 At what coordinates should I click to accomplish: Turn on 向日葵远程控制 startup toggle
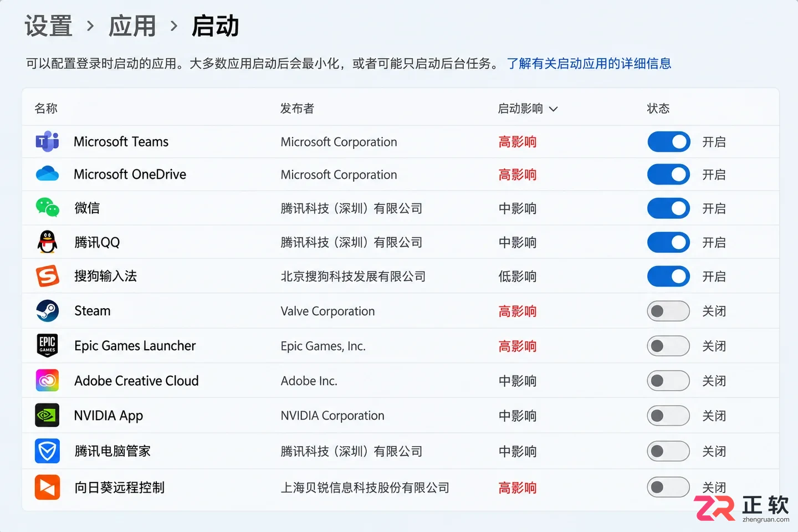click(x=668, y=487)
